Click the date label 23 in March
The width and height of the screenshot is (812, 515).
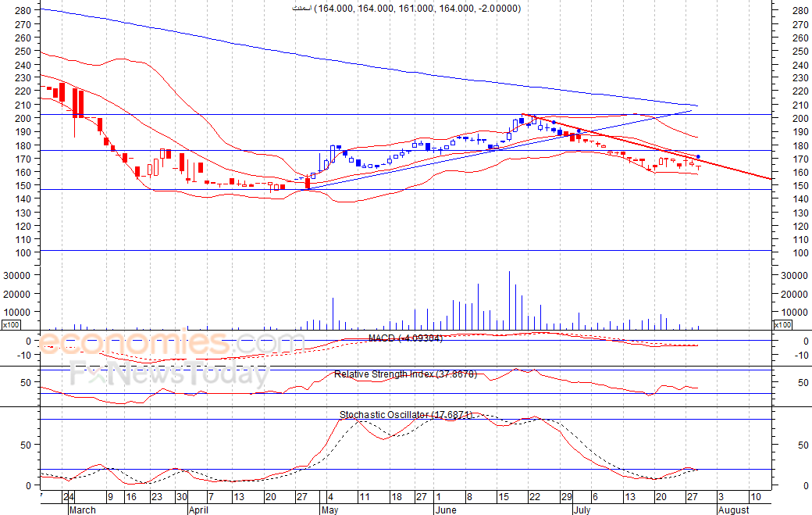click(156, 497)
